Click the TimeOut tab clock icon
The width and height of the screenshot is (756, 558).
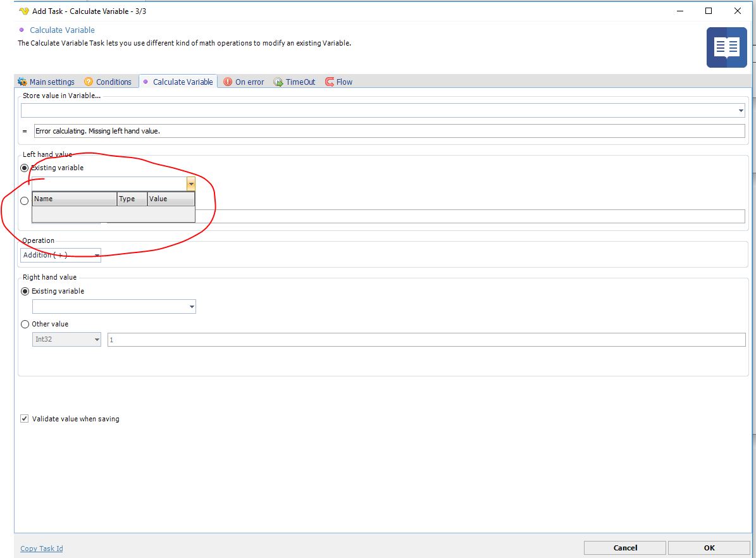point(278,82)
